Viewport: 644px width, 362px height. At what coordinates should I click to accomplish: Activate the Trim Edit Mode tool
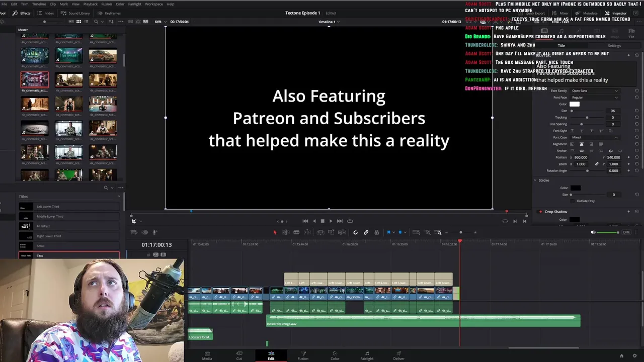(285, 232)
